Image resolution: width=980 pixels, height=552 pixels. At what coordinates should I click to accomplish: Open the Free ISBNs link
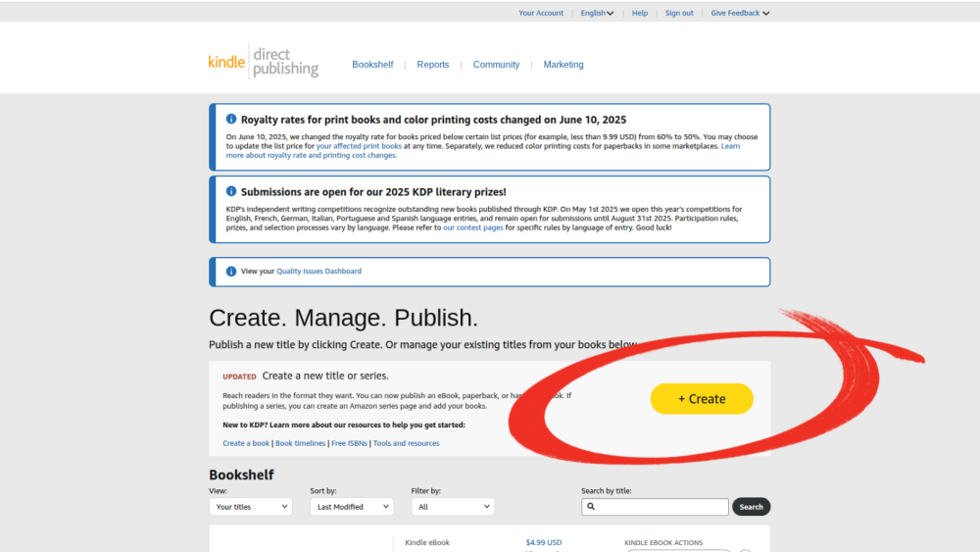click(350, 443)
